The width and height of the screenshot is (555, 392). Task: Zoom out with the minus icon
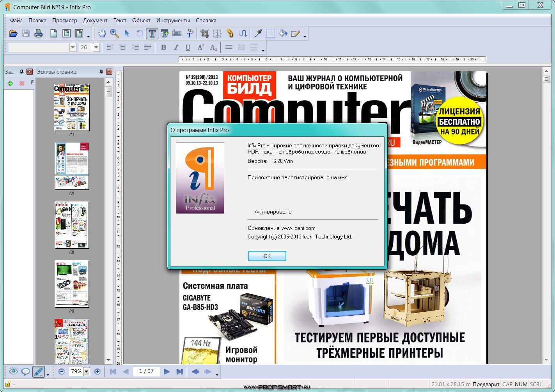(x=61, y=372)
